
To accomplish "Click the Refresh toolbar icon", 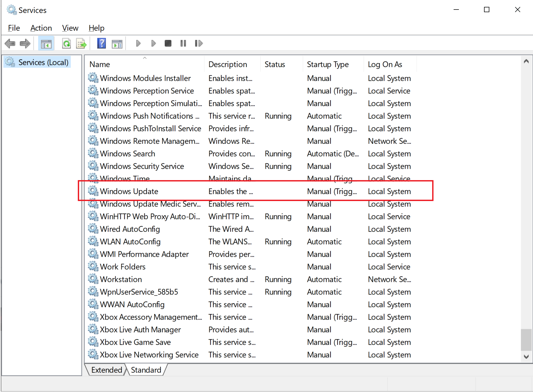I will click(66, 43).
